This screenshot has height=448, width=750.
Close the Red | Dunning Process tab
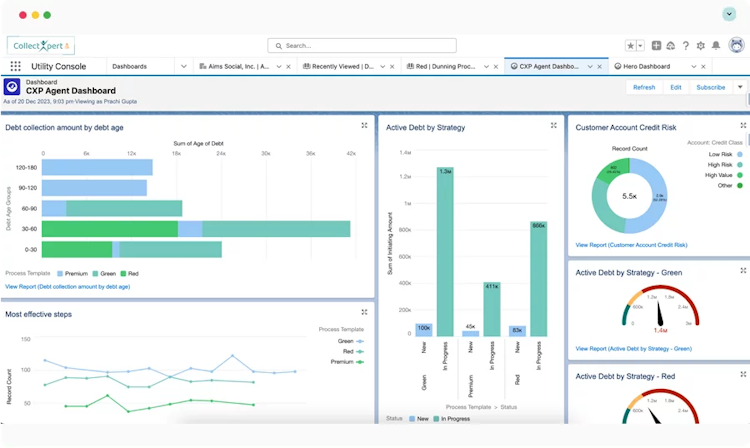496,66
